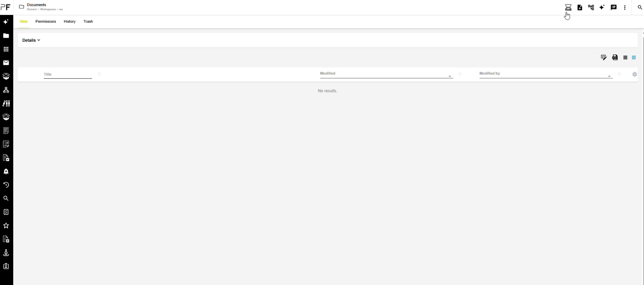Open the hierarchy tree view icon

[591, 8]
